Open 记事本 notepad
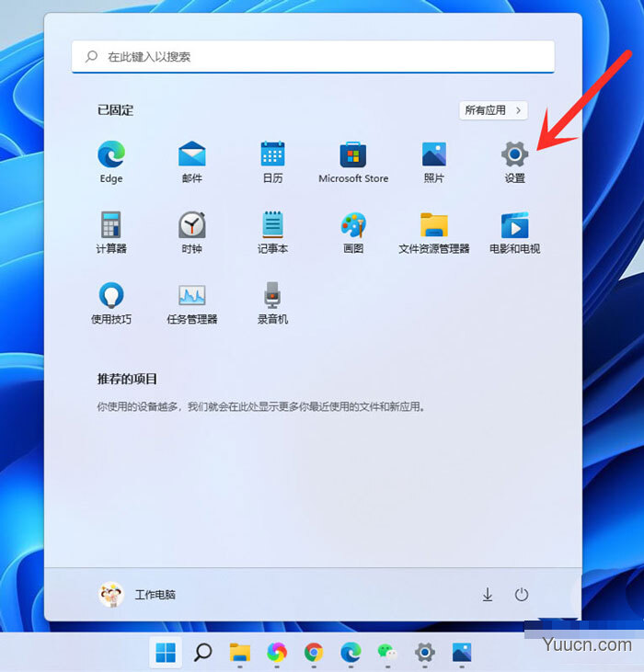 click(x=272, y=233)
